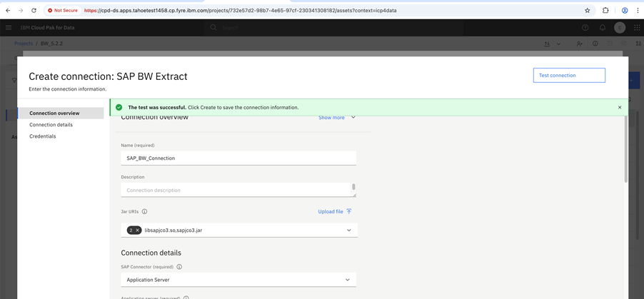Image resolution: width=644 pixels, height=299 pixels.
Task: Click the description field scrollbar
Action: (353, 187)
